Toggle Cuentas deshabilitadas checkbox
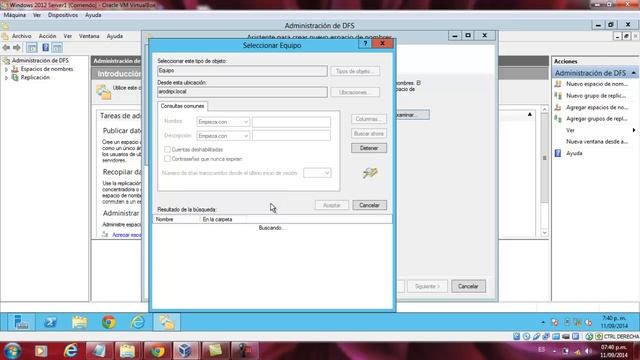The width and height of the screenshot is (640, 360). point(167,149)
